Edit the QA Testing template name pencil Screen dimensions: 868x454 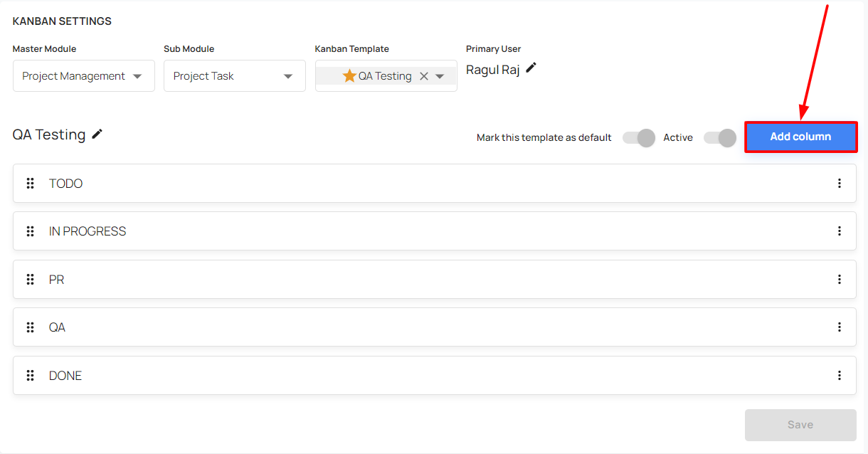pos(97,134)
